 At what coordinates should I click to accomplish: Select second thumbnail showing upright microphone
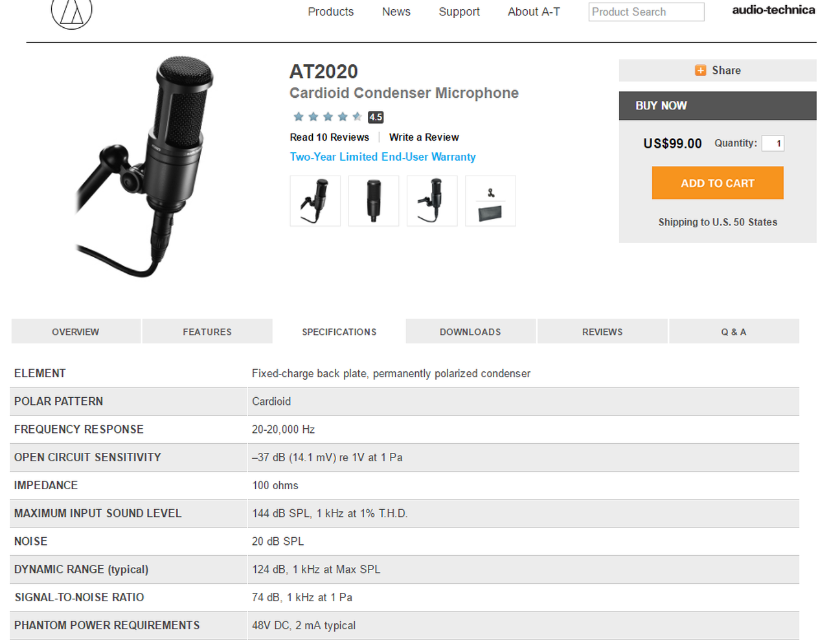[x=374, y=201]
